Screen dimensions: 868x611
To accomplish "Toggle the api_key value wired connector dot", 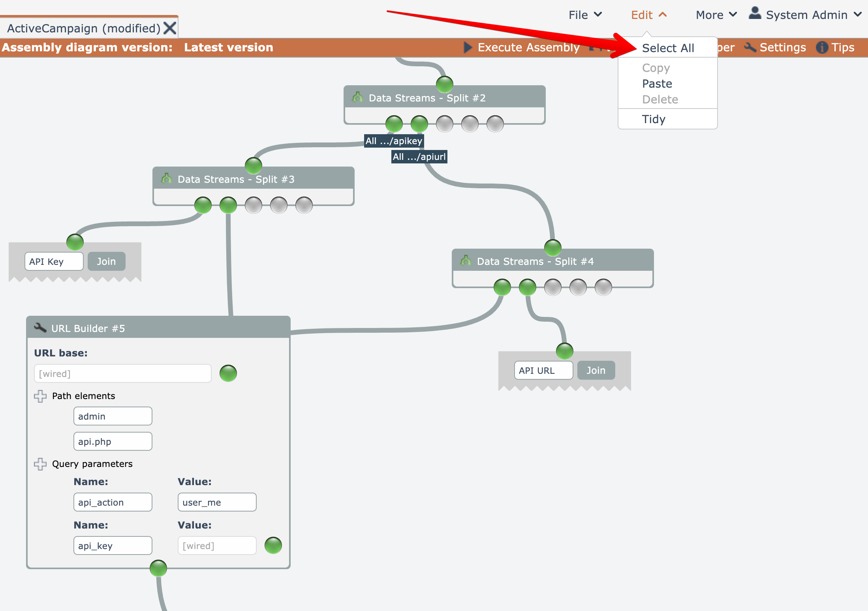I will tap(273, 545).
